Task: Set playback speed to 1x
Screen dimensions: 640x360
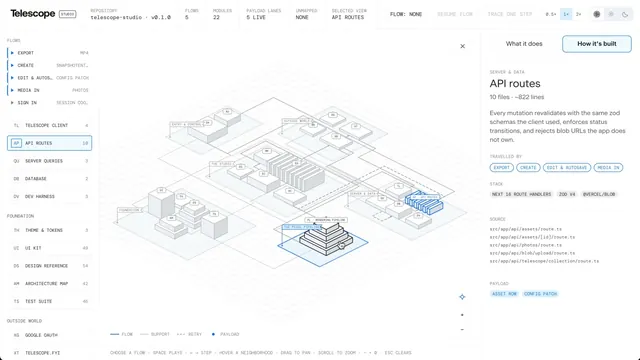Action: tap(566, 14)
